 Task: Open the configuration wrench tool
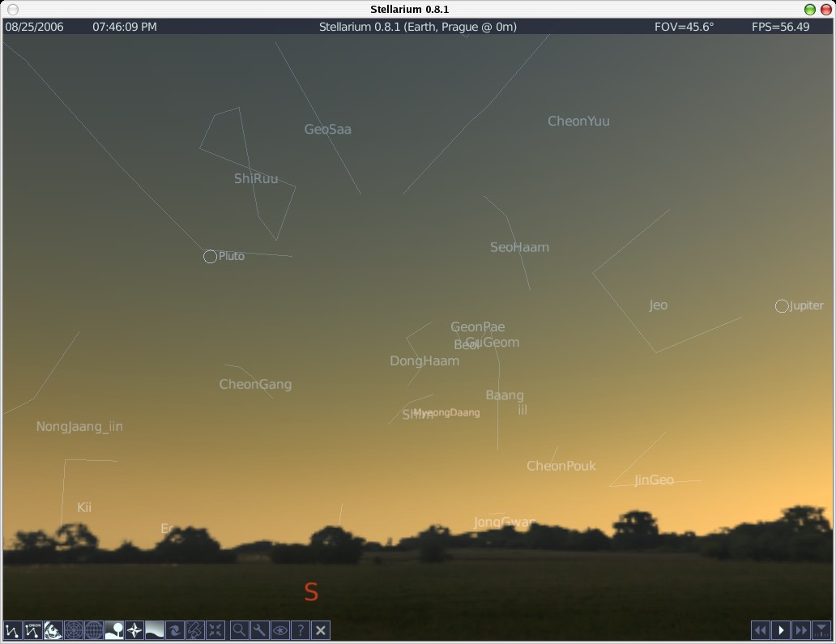point(259,629)
